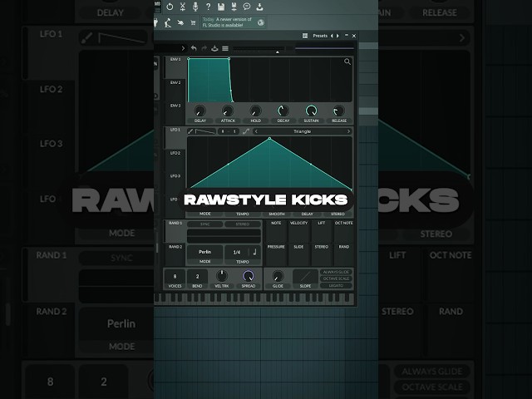
Task: Select next preset arrow next to Presets
Action: point(337,36)
